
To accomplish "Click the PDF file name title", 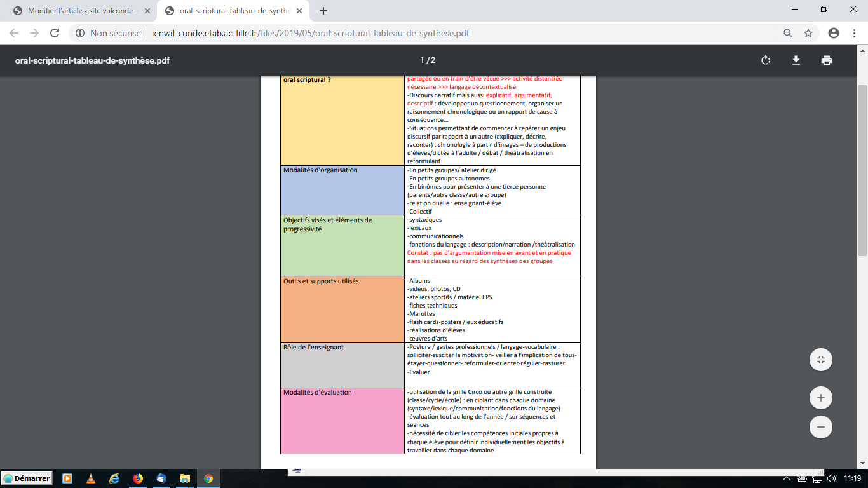I will (93, 60).
